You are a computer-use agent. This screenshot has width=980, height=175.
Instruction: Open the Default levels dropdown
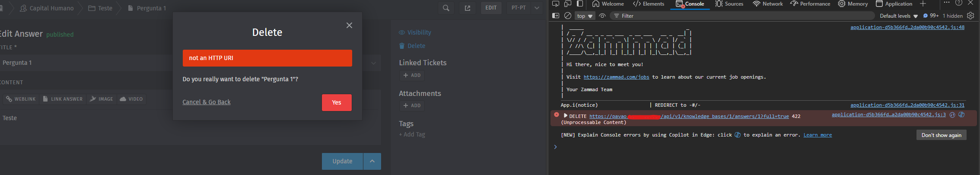[898, 16]
